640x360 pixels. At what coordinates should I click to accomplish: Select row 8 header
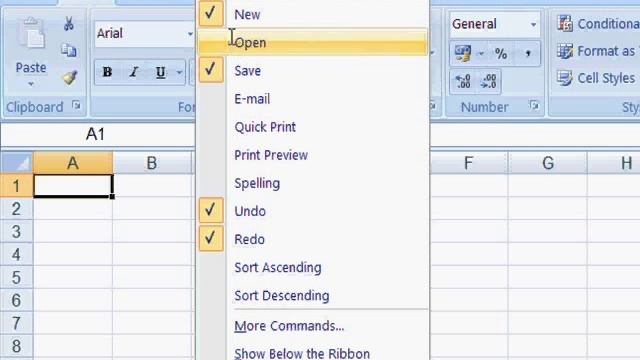[16, 346]
